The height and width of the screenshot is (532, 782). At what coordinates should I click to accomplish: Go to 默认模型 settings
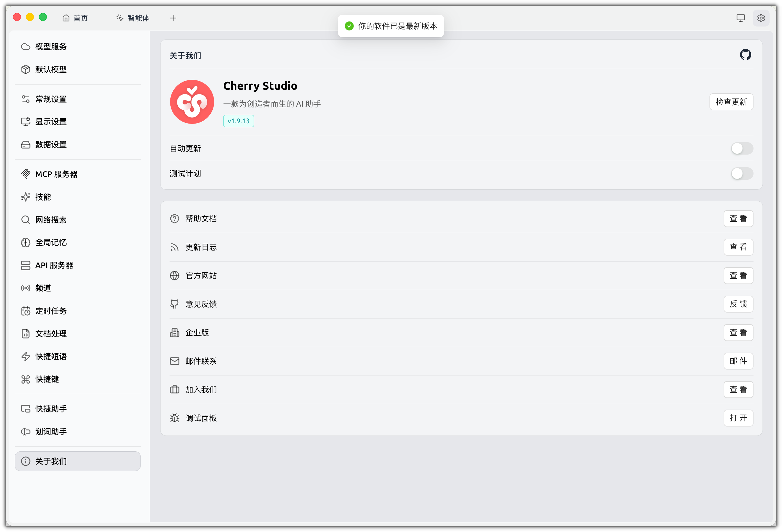pyautogui.click(x=78, y=69)
